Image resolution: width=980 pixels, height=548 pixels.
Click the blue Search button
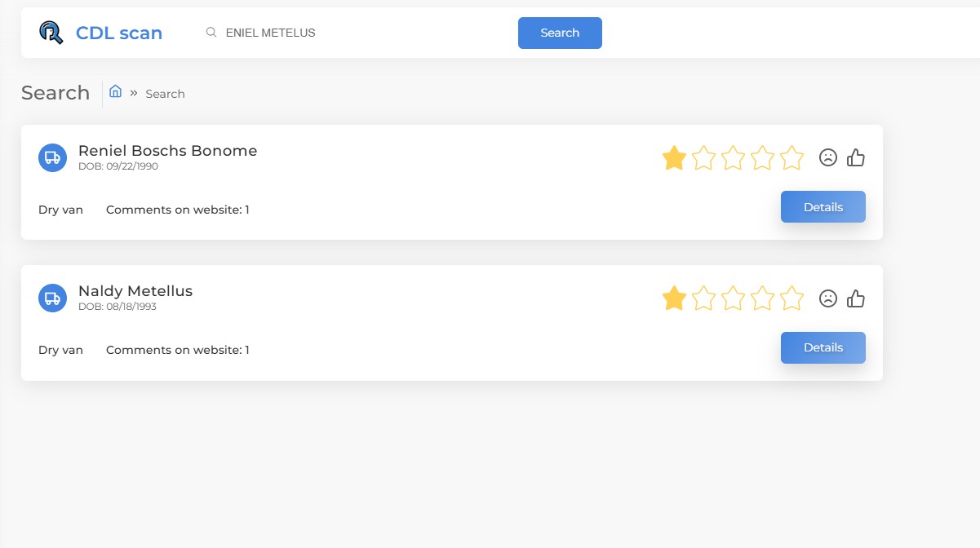560,33
